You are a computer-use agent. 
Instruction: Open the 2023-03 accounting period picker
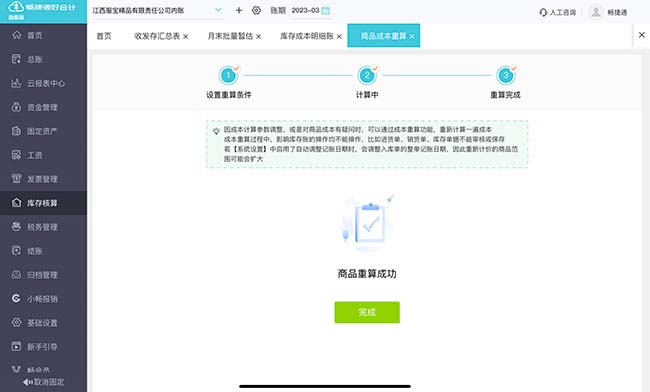[310, 10]
